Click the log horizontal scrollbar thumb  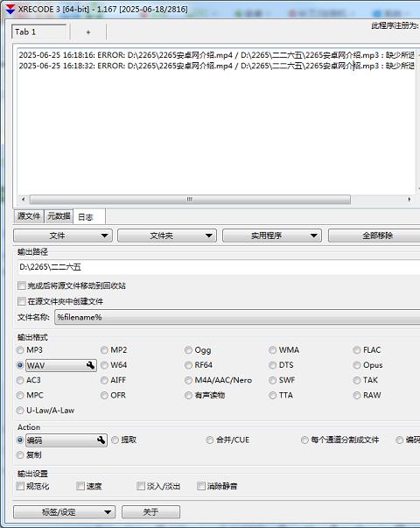190,200
